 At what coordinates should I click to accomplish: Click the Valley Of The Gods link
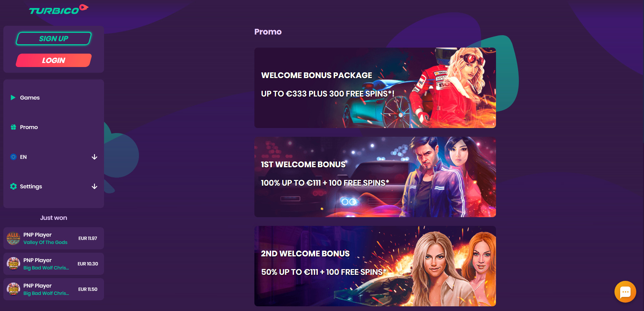(x=45, y=242)
